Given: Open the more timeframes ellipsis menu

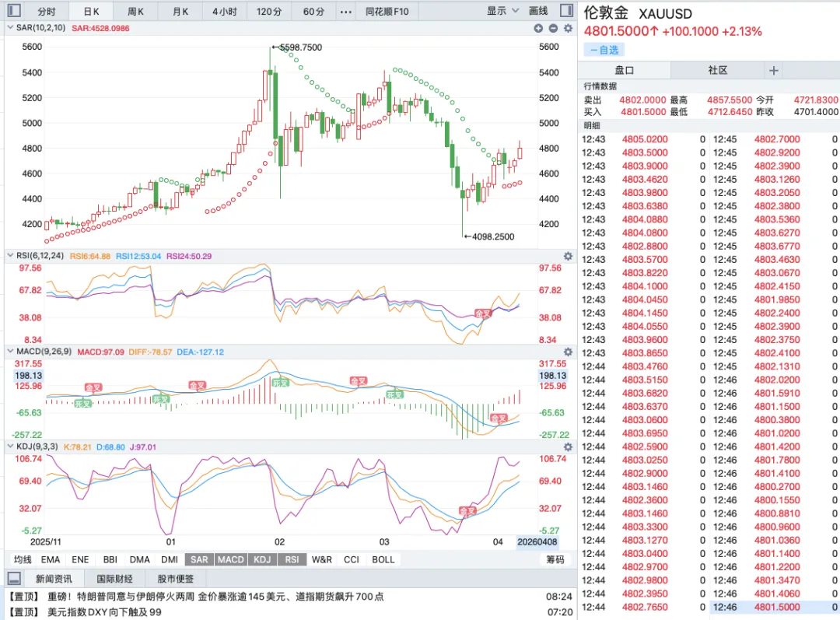Looking at the screenshot, I should coord(345,11).
